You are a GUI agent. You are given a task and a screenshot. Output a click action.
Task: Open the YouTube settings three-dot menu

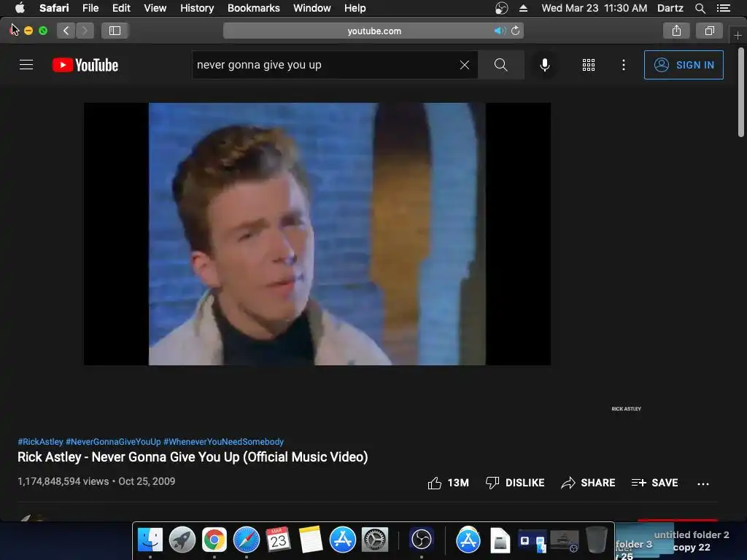coord(624,65)
